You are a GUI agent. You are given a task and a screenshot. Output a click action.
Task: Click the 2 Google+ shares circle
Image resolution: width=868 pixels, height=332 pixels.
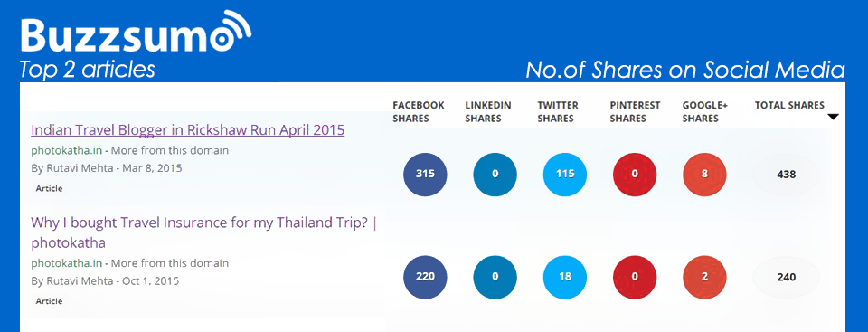pos(704,277)
